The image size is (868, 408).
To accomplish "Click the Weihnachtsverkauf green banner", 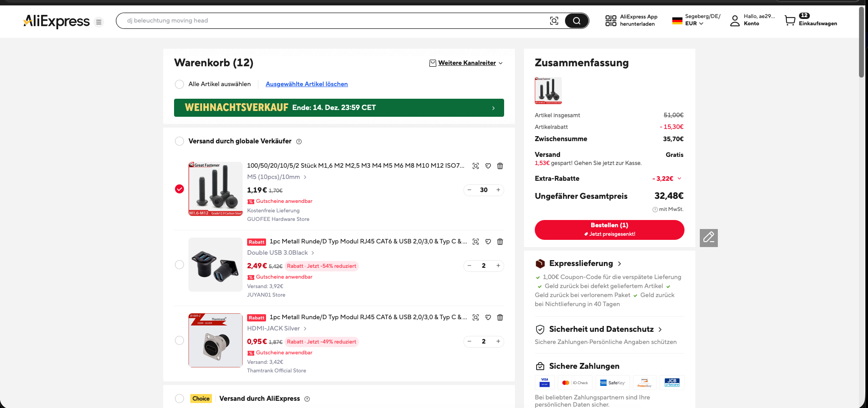I will tap(339, 108).
